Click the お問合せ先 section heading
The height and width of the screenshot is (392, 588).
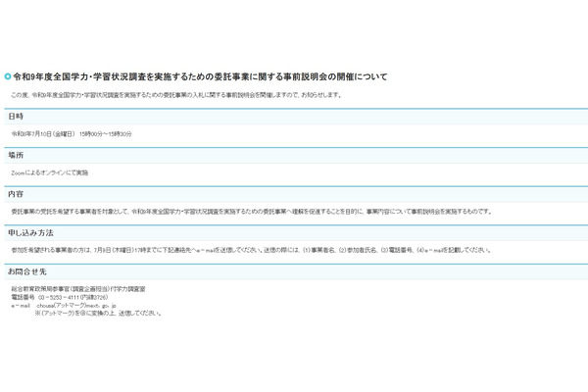pos(27,271)
